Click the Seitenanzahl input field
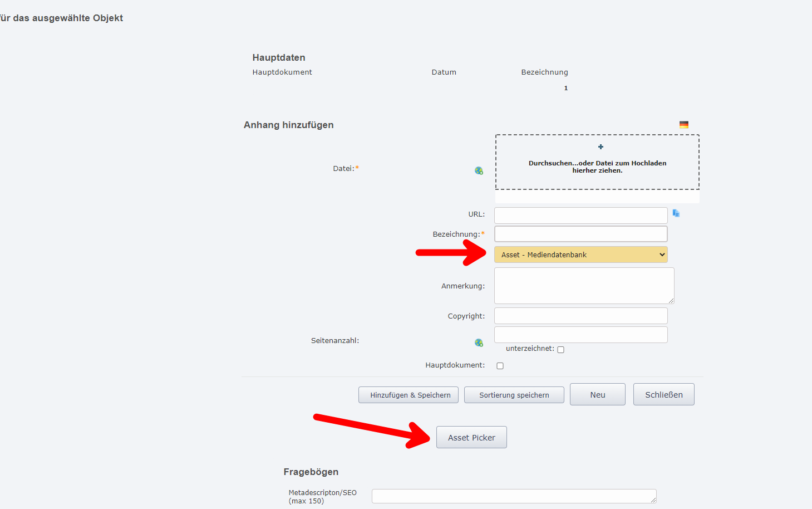812x509 pixels. (x=580, y=334)
